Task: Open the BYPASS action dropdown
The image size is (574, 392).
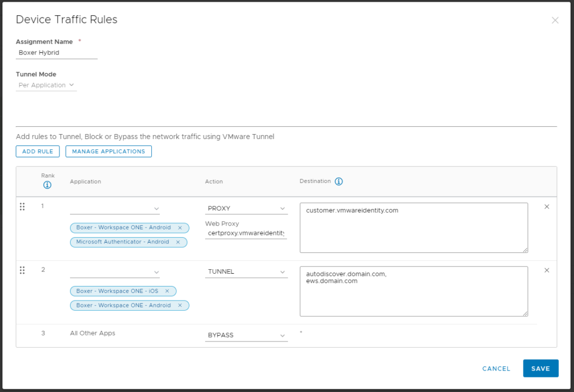Action: click(x=247, y=335)
